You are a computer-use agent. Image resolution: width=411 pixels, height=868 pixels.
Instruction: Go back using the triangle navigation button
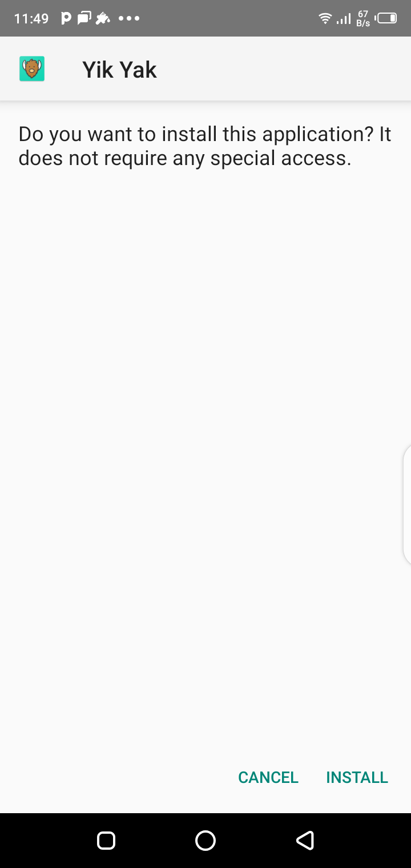[x=305, y=840]
